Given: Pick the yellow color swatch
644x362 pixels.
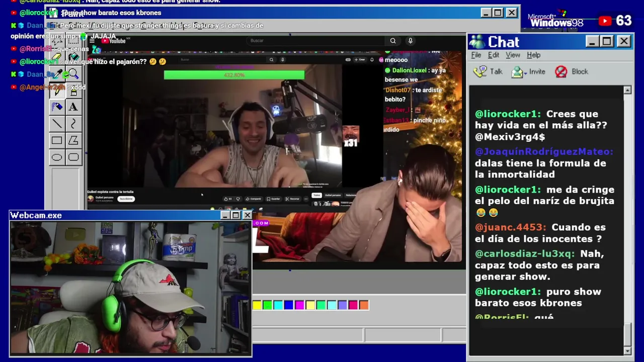Looking at the screenshot, I should (257, 305).
